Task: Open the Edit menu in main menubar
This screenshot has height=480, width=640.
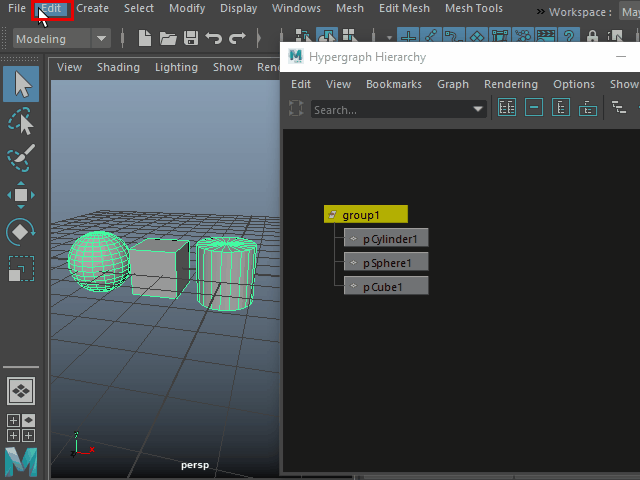Action: 51,8
